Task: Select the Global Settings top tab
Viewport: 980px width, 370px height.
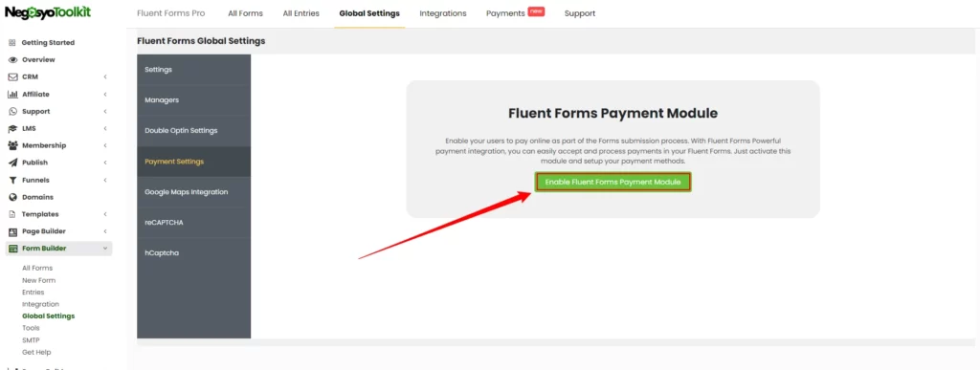Action: coord(369,13)
